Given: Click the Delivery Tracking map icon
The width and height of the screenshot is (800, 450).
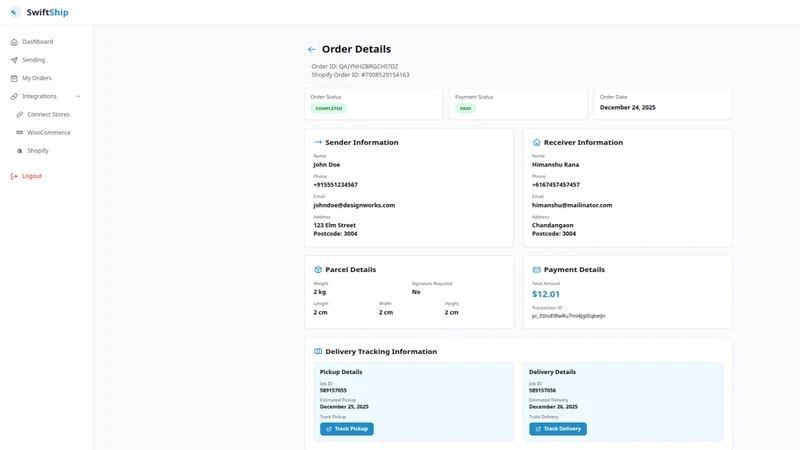Looking at the screenshot, I should click(318, 352).
